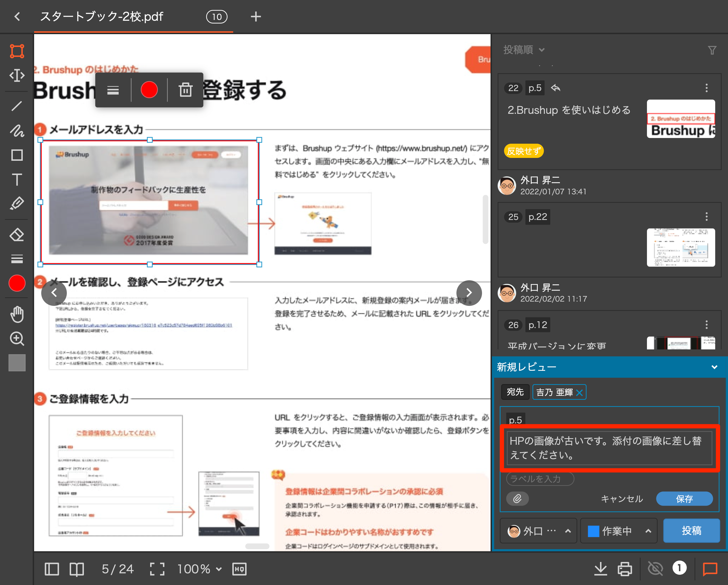Viewport: 728px width, 585px height.
Task: Click the review comment text field
Action: [x=609, y=448]
